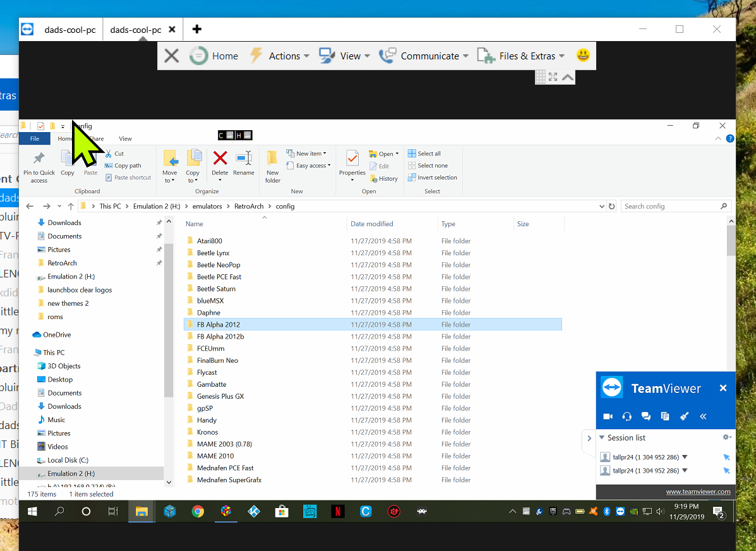
Task: Click the Bluetooth icon in system tray
Action: [607, 511]
